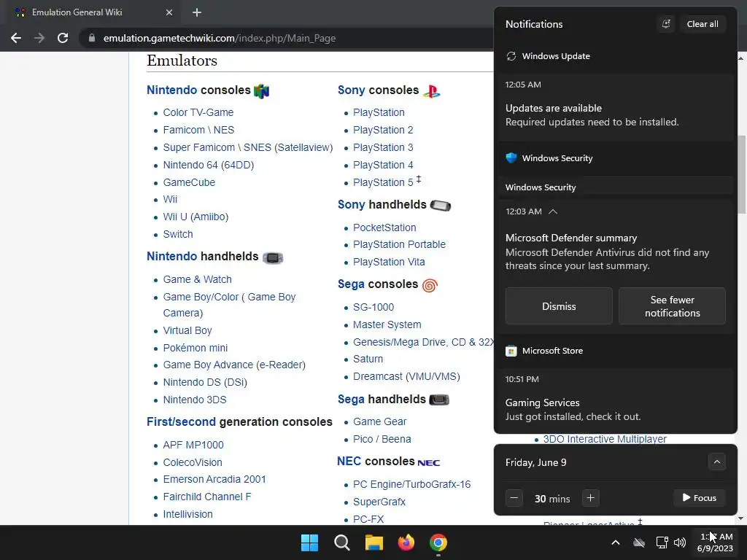Decrease focus time with minus button

coord(514,498)
